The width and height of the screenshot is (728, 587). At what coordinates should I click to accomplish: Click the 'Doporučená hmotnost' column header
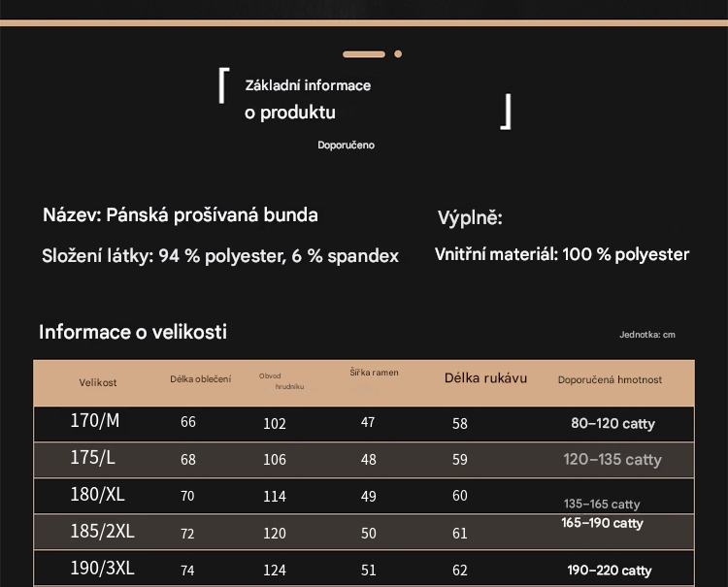[610, 380]
